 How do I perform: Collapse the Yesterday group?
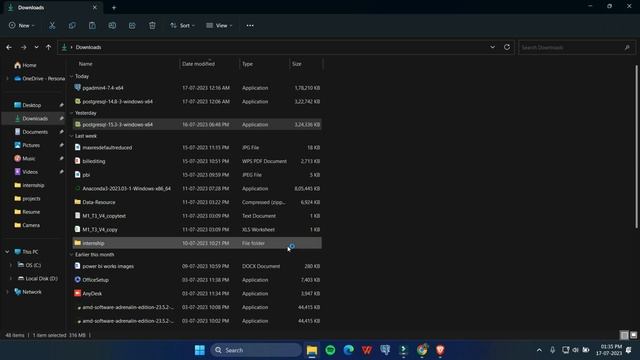pos(72,113)
